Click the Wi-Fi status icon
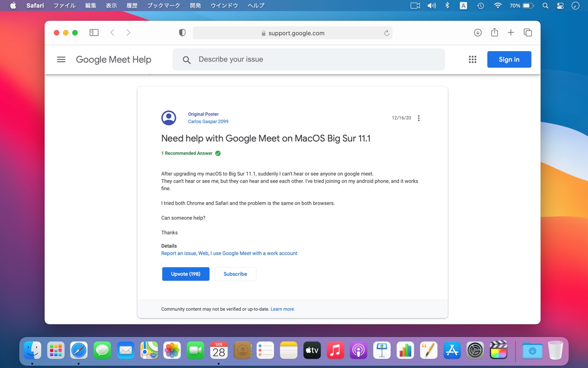Image resolution: width=588 pixels, height=368 pixels. pos(498,6)
